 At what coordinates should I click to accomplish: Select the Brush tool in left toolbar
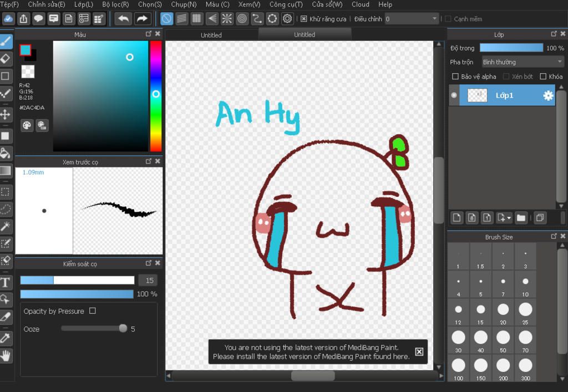(6, 42)
